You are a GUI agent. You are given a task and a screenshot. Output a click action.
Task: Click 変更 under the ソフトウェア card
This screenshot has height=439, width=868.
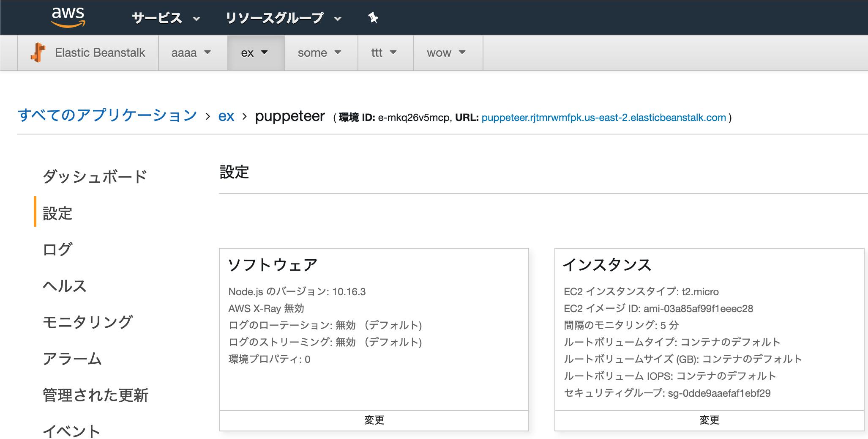tap(374, 420)
